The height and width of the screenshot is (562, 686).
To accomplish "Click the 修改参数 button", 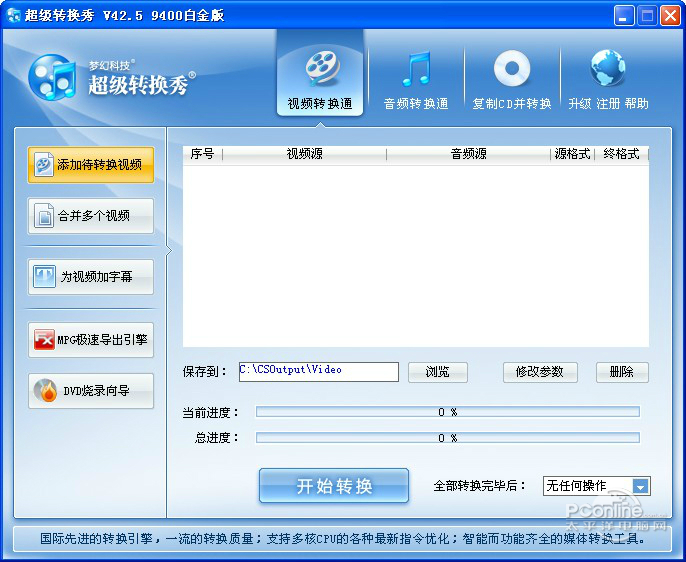I will pos(540,372).
